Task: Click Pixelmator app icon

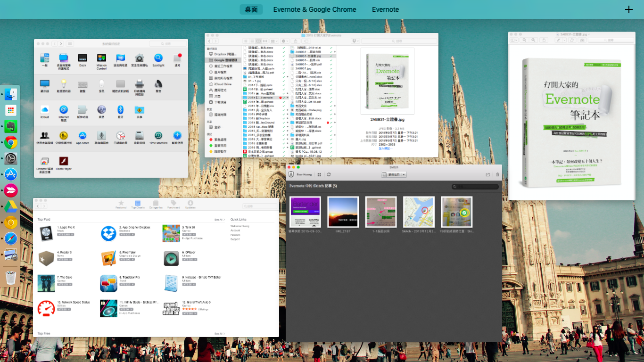Action: coord(108,258)
